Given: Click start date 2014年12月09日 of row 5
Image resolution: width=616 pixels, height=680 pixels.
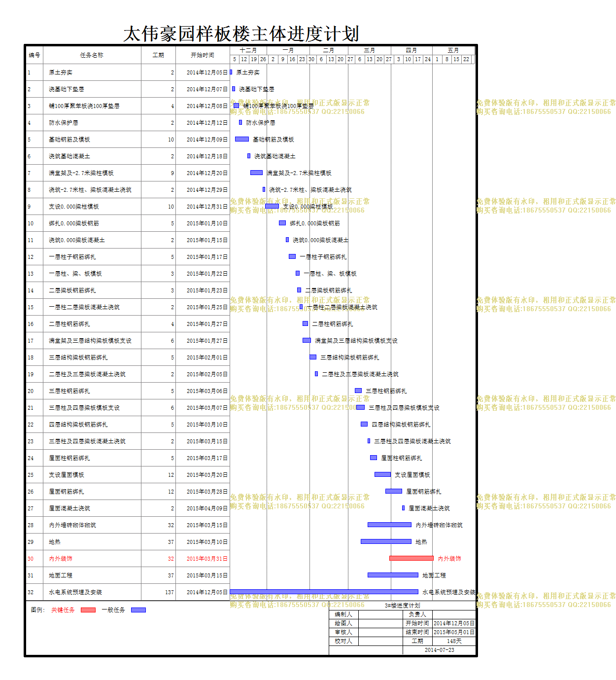Looking at the screenshot, I should (x=207, y=140).
